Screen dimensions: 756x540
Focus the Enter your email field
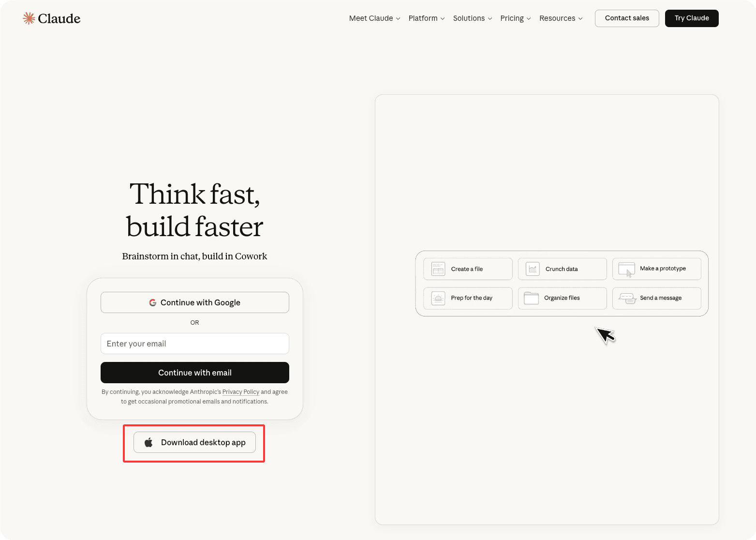(195, 344)
